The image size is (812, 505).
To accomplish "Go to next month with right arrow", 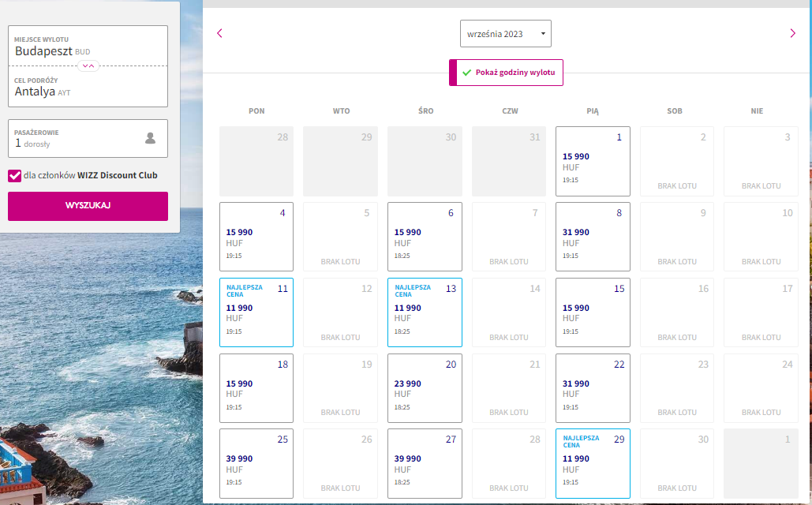I will 792,33.
